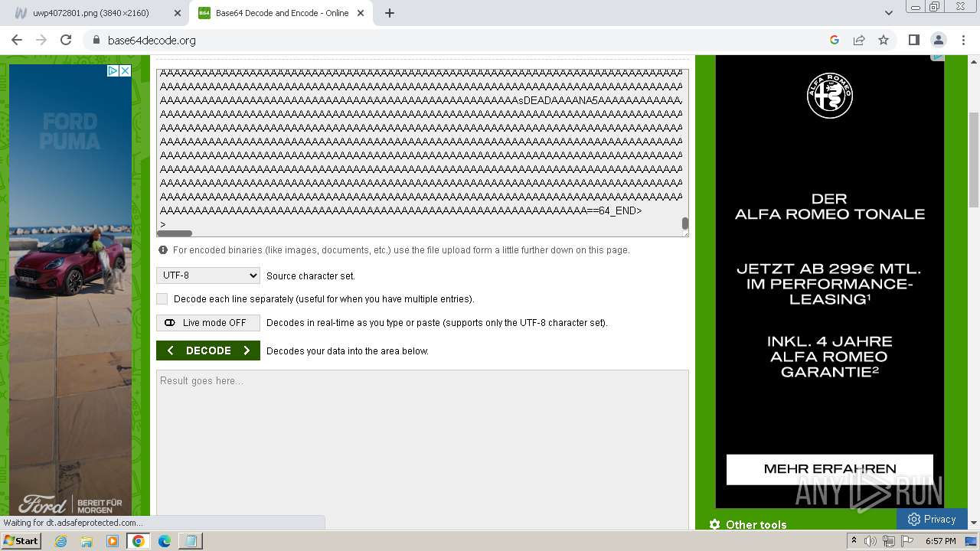The image size is (980, 551).
Task: Open the Google icon in the address bar
Action: [x=835, y=40]
